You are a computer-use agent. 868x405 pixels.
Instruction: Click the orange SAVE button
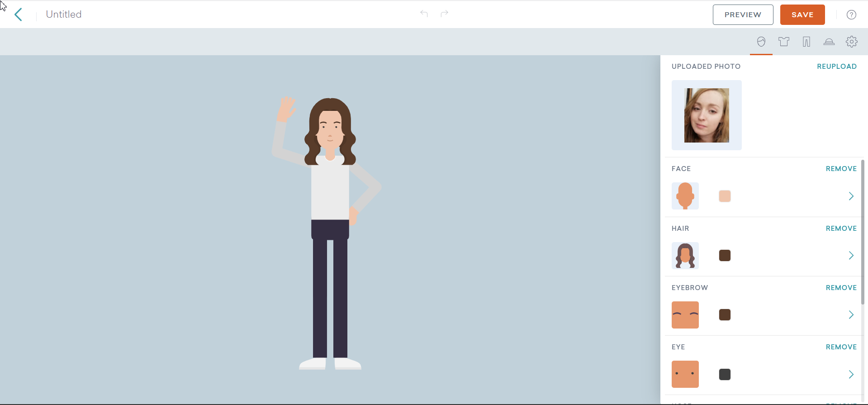pos(802,14)
